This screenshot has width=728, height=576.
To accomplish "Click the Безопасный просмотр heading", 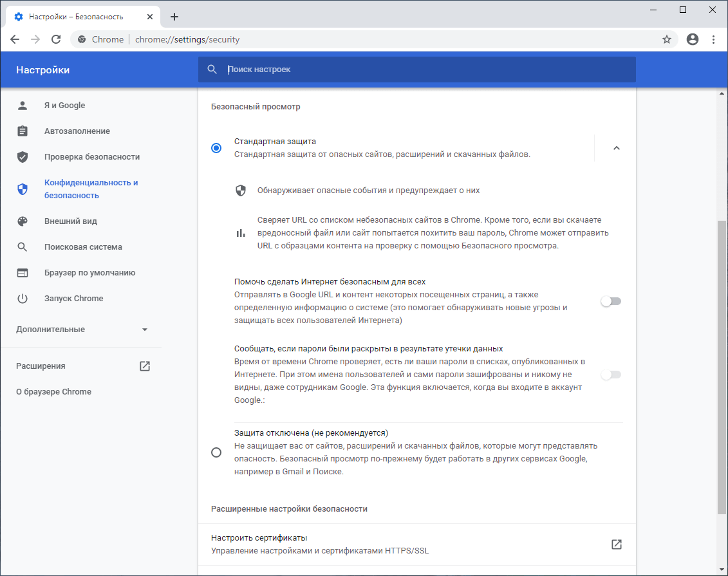I will click(x=256, y=107).
